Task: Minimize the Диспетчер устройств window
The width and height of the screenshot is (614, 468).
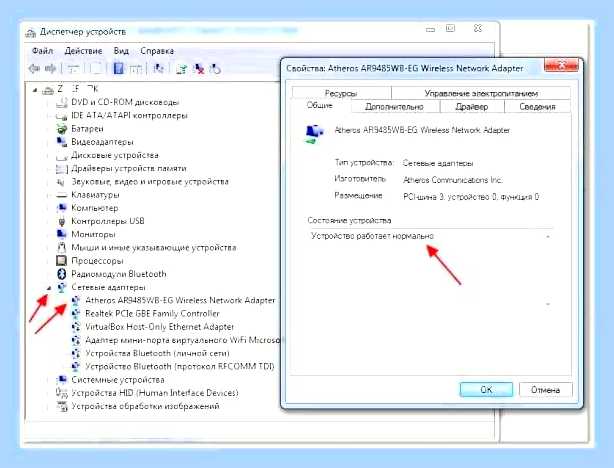Action: pyautogui.click(x=430, y=29)
